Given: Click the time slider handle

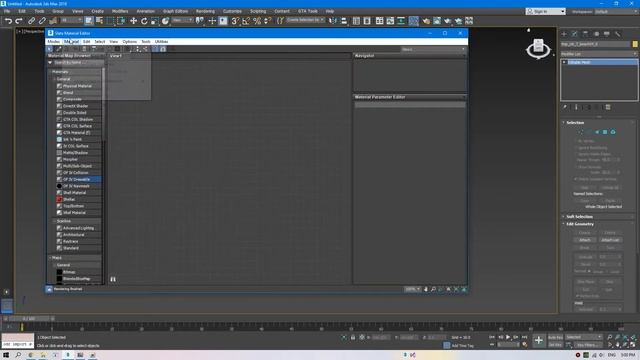Looking at the screenshot, I should [x=29, y=318].
